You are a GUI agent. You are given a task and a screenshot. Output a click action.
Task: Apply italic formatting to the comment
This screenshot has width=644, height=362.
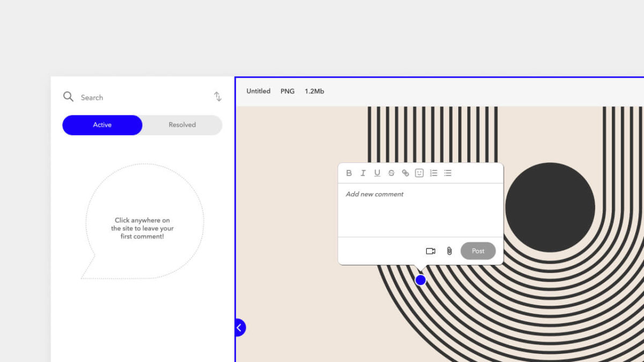click(x=363, y=173)
